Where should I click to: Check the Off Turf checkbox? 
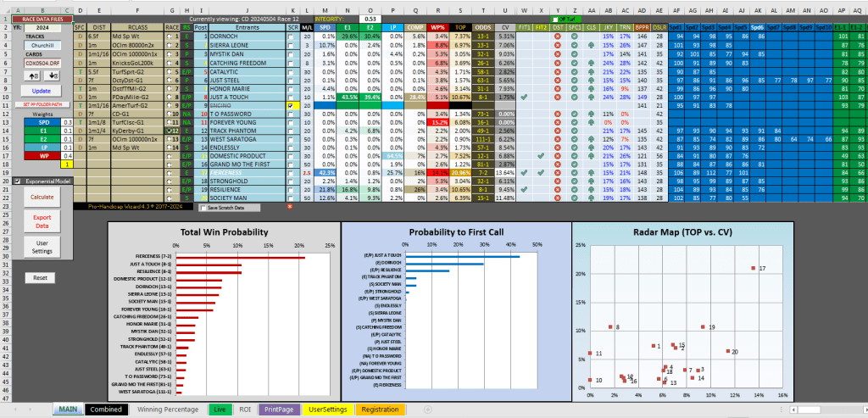click(x=555, y=19)
